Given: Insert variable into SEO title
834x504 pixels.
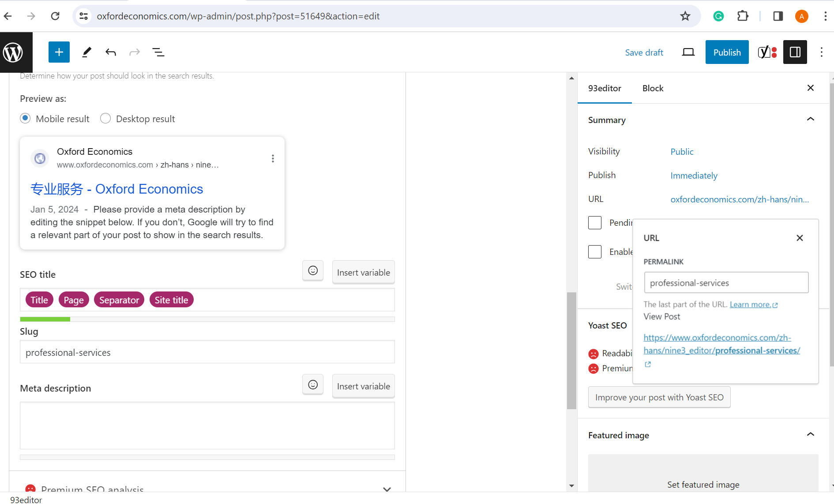Looking at the screenshot, I should 363,273.
